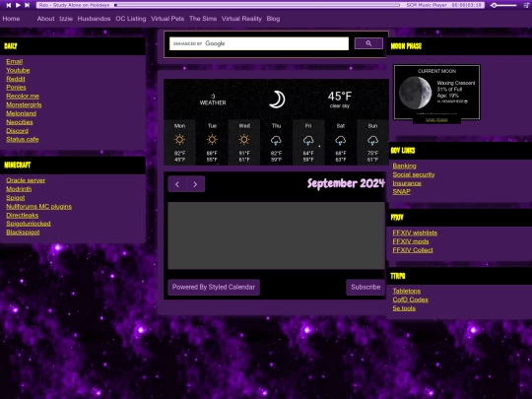Open the Email link
The width and height of the screenshot is (532, 399).
14,61
